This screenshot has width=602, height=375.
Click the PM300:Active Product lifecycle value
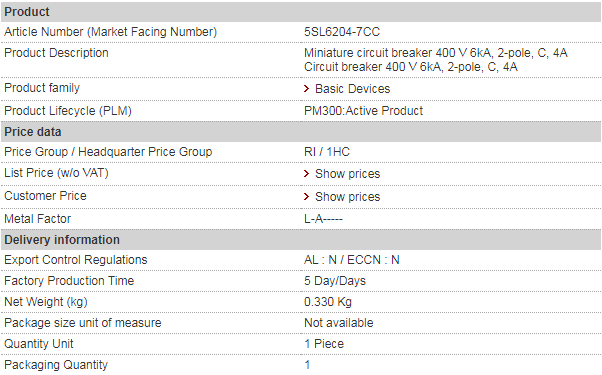(363, 111)
